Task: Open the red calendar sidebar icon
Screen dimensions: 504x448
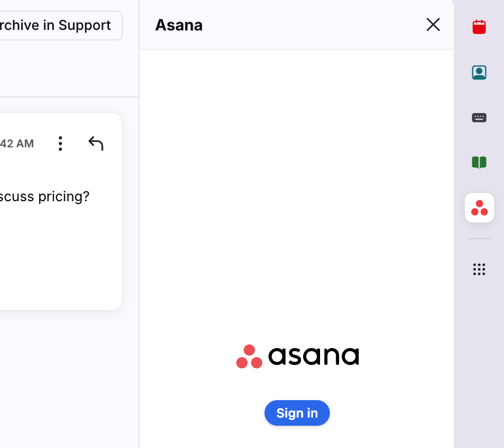Action: click(x=479, y=27)
